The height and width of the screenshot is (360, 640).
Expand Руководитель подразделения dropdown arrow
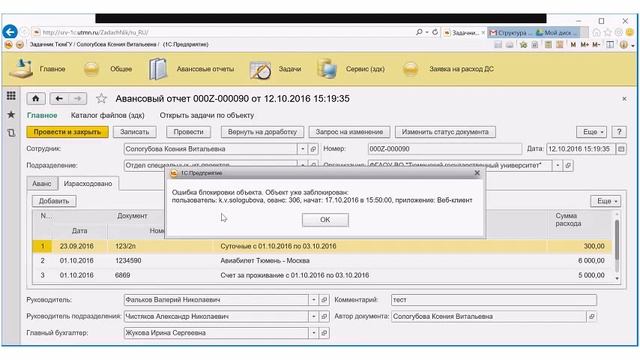[x=313, y=316]
